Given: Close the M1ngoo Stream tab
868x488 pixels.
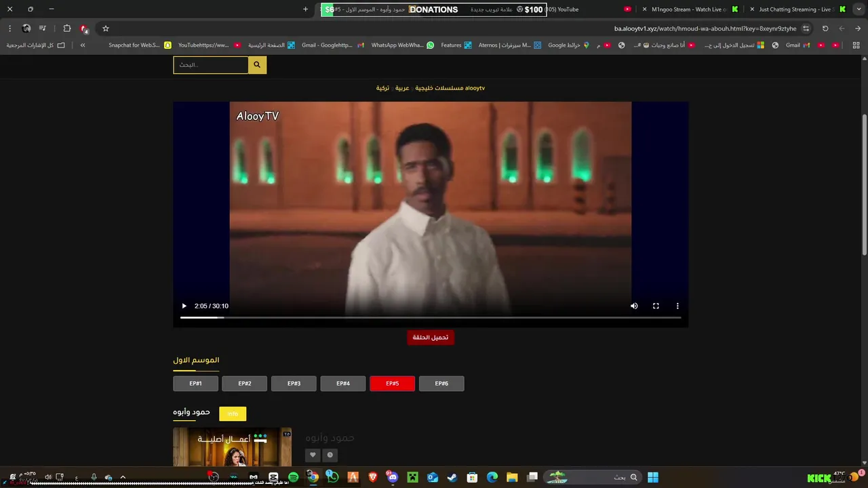Looking at the screenshot, I should [x=644, y=9].
